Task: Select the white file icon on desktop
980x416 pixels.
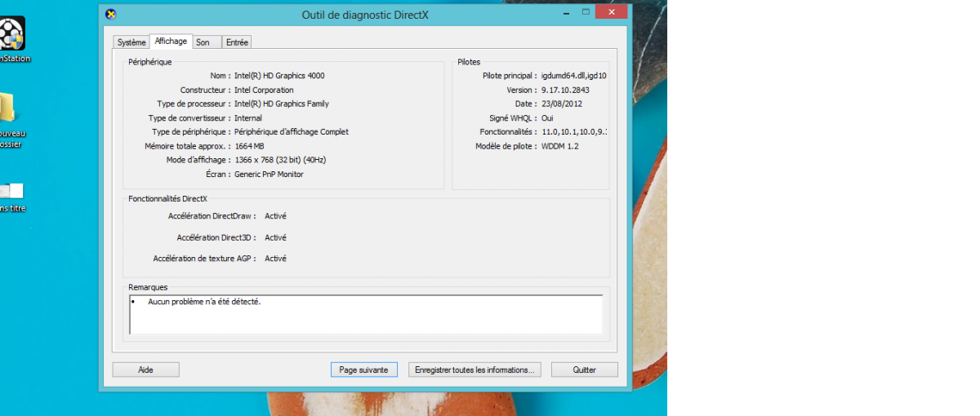Action: (11, 191)
